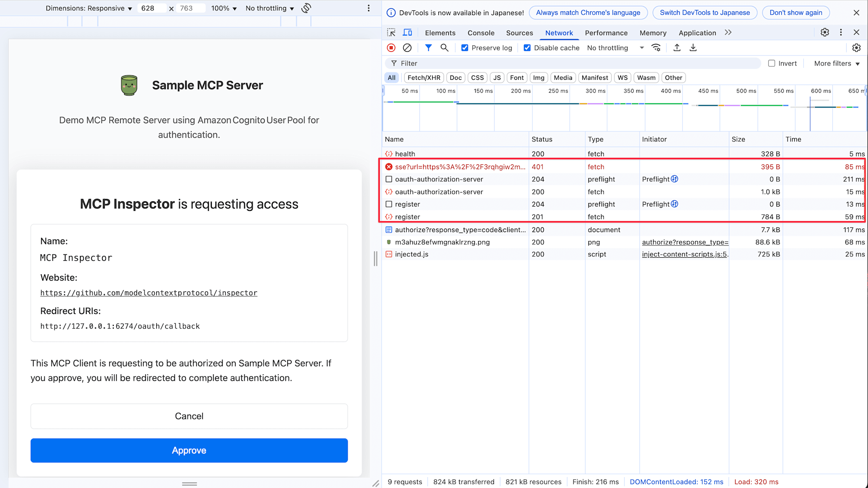The height and width of the screenshot is (488, 868).
Task: Filter requests by WS type
Action: pos(622,78)
